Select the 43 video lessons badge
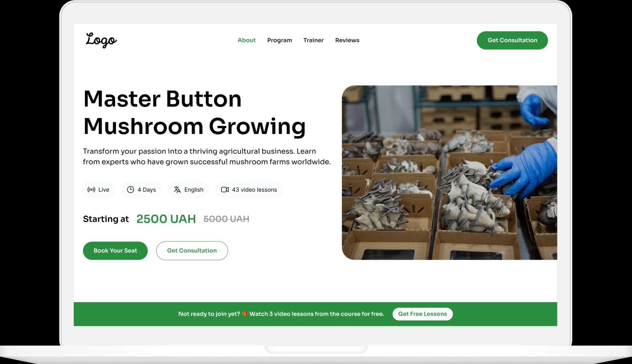Viewport: 632px width, 364px height. click(x=249, y=190)
